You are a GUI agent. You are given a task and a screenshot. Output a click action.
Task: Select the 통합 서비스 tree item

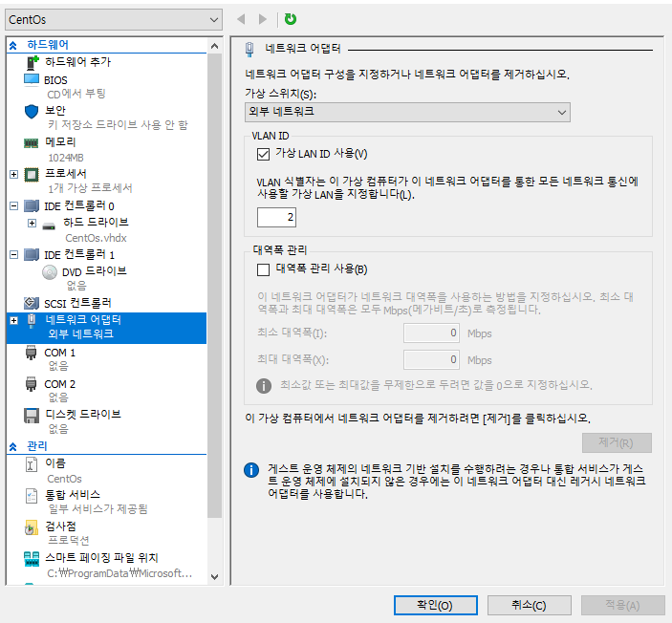[73, 495]
